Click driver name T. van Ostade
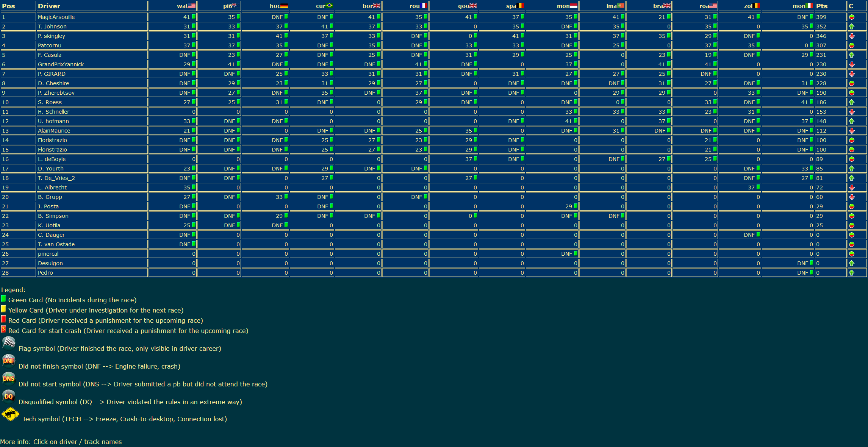 (56, 244)
